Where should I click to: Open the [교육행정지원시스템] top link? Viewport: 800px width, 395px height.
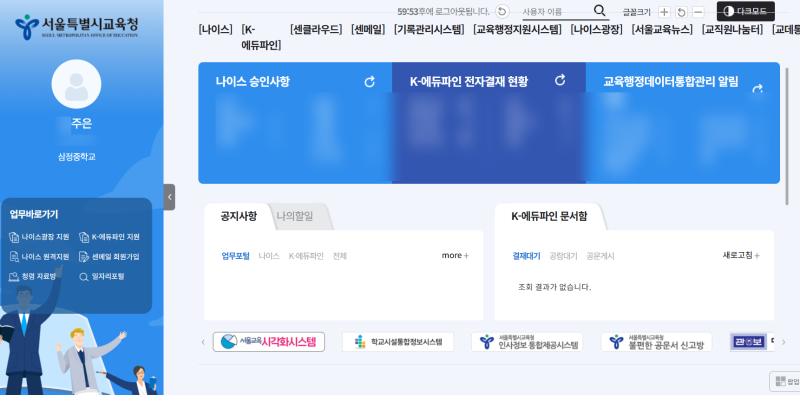click(x=517, y=30)
